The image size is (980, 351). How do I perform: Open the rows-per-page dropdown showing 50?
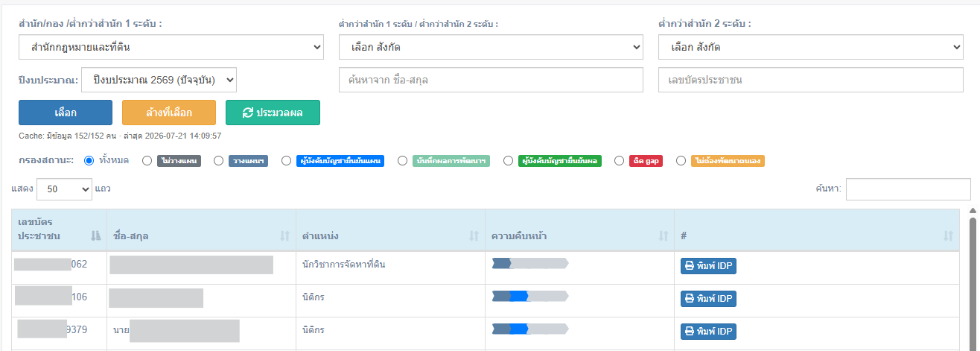click(x=64, y=189)
